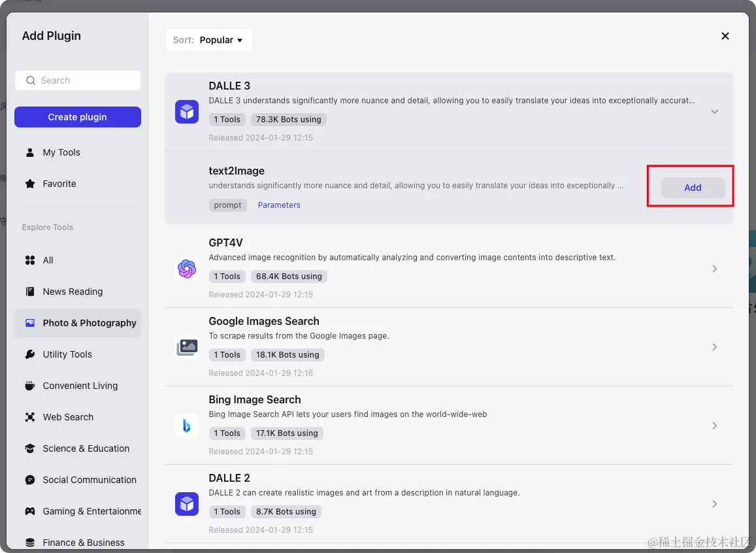Click the Google Images Search title
756x553 pixels.
(264, 321)
